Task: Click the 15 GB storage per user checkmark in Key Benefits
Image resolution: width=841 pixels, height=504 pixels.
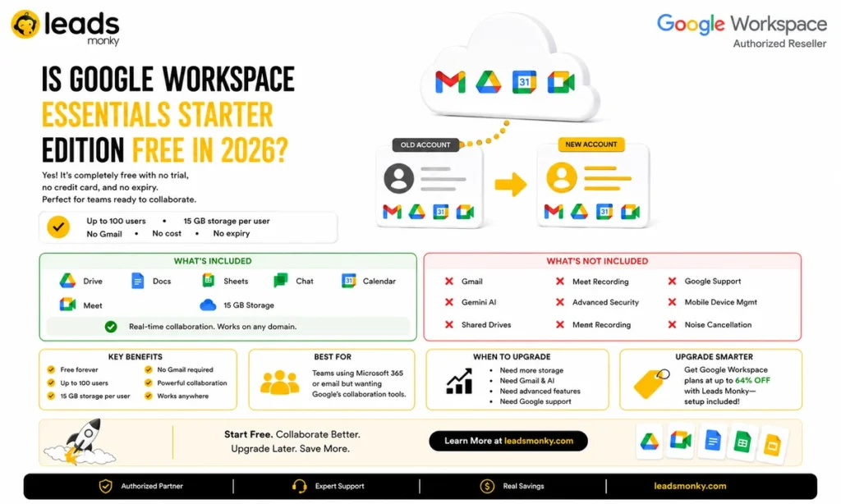Action: pyautogui.click(x=51, y=396)
